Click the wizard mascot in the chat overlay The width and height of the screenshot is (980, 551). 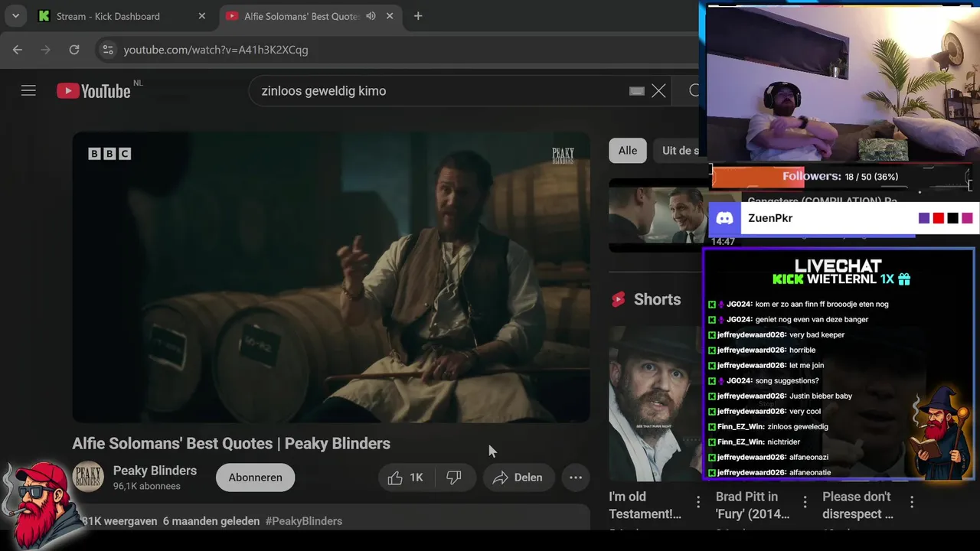(x=941, y=432)
